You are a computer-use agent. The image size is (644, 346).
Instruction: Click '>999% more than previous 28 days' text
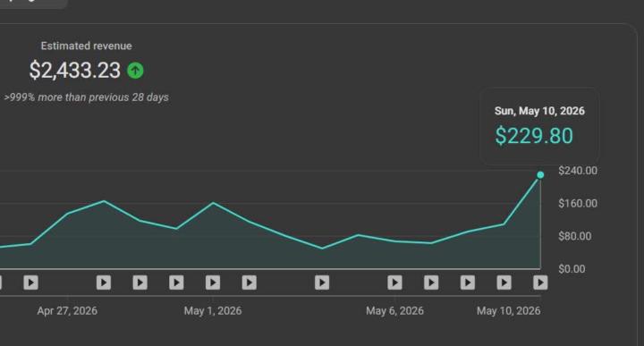(86, 97)
